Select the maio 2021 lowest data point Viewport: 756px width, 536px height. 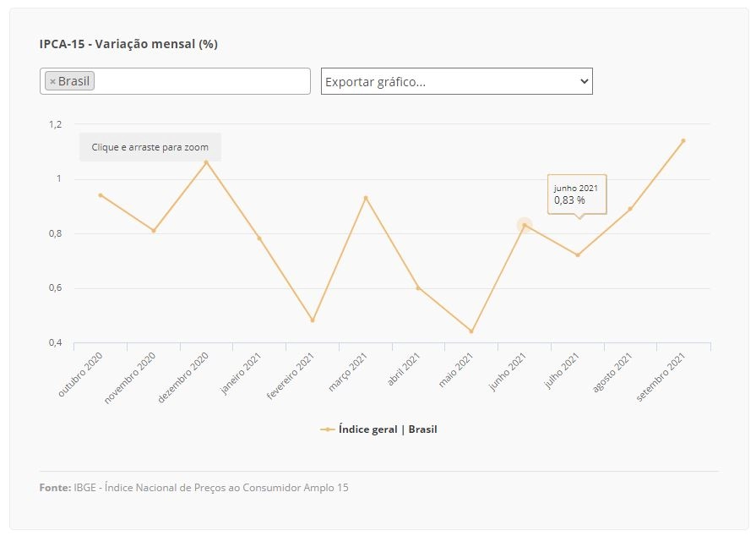471,331
